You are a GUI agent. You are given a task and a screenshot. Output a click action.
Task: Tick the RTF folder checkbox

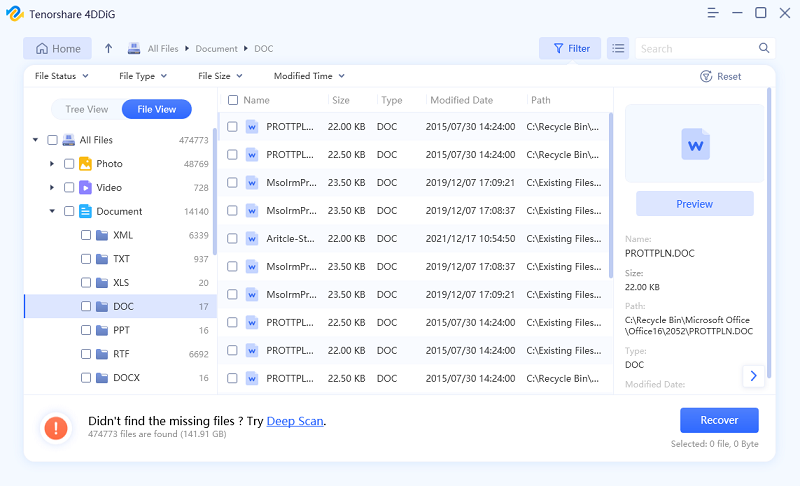[86, 354]
